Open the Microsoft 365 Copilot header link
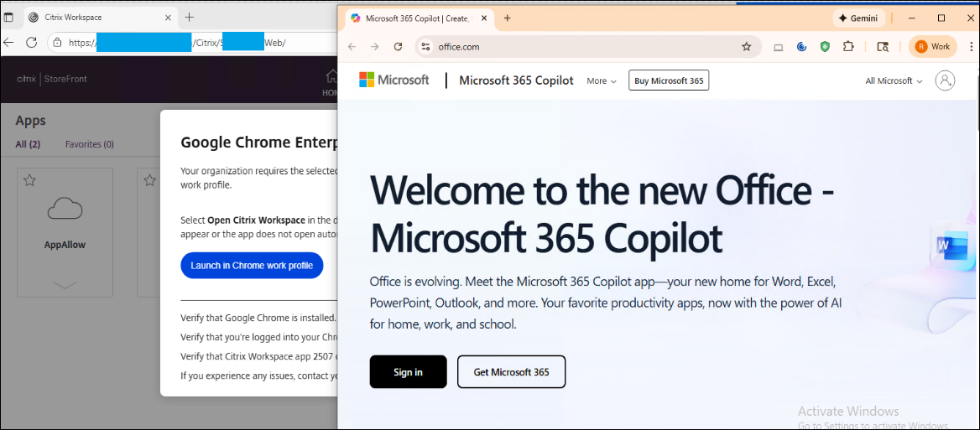Viewport: 980px width, 430px height. [x=516, y=80]
